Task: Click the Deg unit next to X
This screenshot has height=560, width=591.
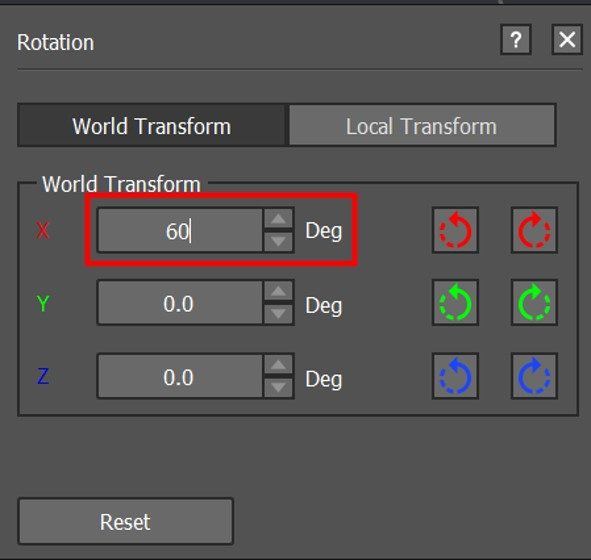Action: point(324,231)
